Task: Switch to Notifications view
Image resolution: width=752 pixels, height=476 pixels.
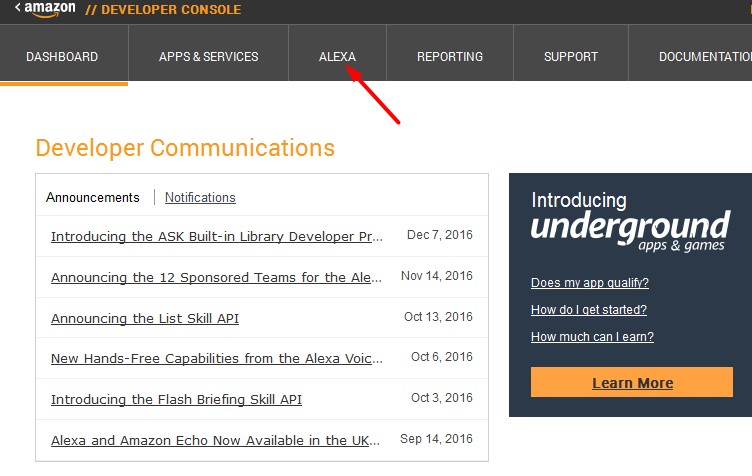Action: click(x=200, y=198)
